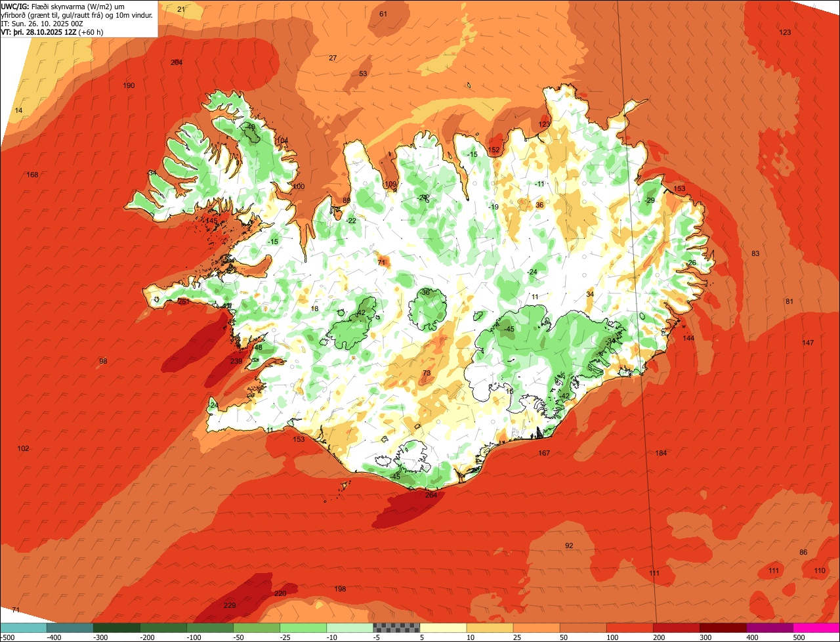Select the legend swatch between 10 and 25
Viewport: 840px width, 642px height.
tap(490, 628)
